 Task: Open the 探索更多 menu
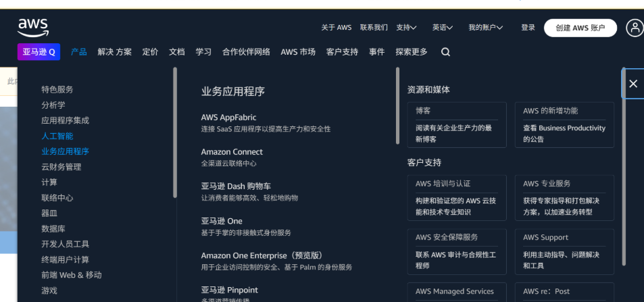tap(412, 52)
